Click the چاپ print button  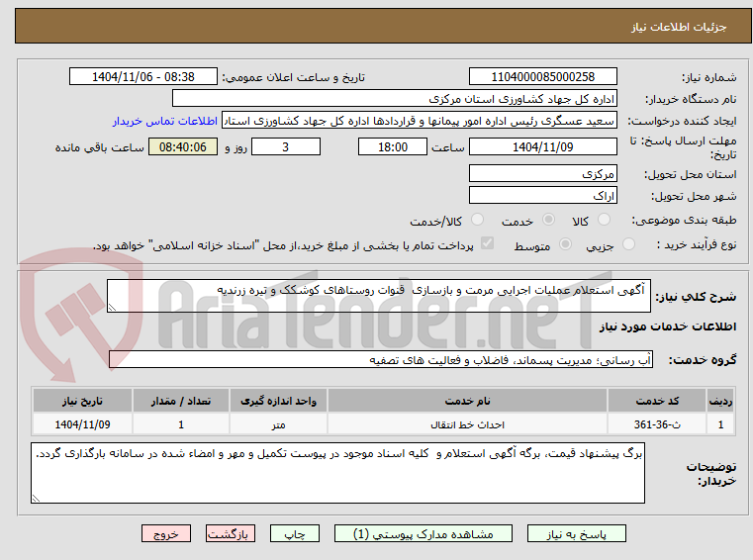pyautogui.click(x=295, y=533)
